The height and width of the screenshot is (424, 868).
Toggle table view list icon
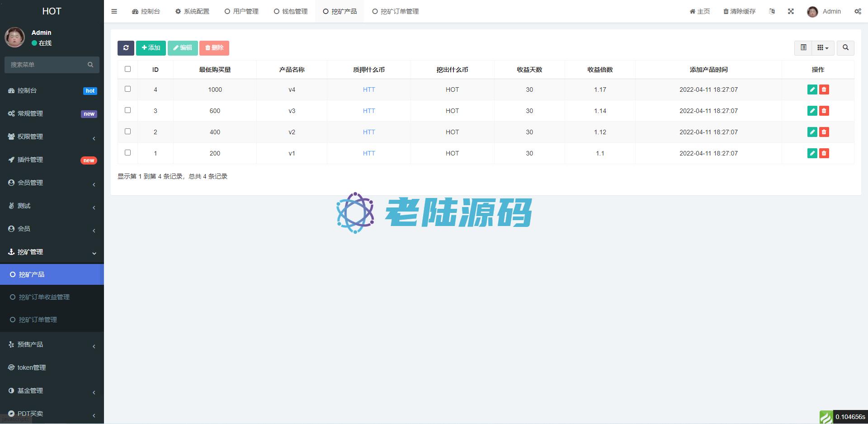[x=803, y=48]
